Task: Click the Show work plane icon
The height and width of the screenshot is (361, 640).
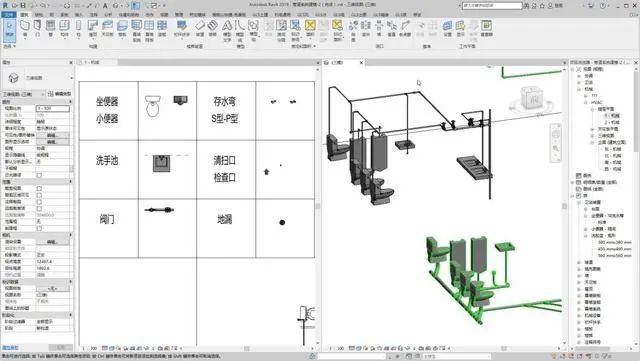Action: coord(460,29)
